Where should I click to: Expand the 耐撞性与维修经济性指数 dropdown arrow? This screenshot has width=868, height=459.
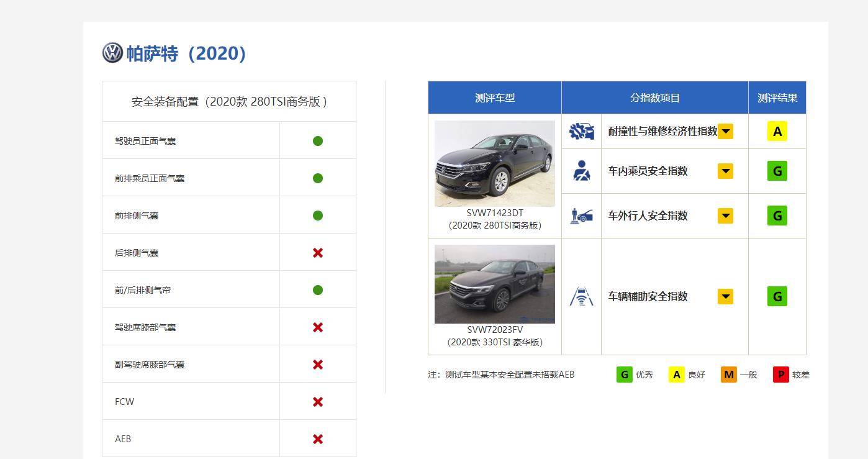pyautogui.click(x=725, y=131)
